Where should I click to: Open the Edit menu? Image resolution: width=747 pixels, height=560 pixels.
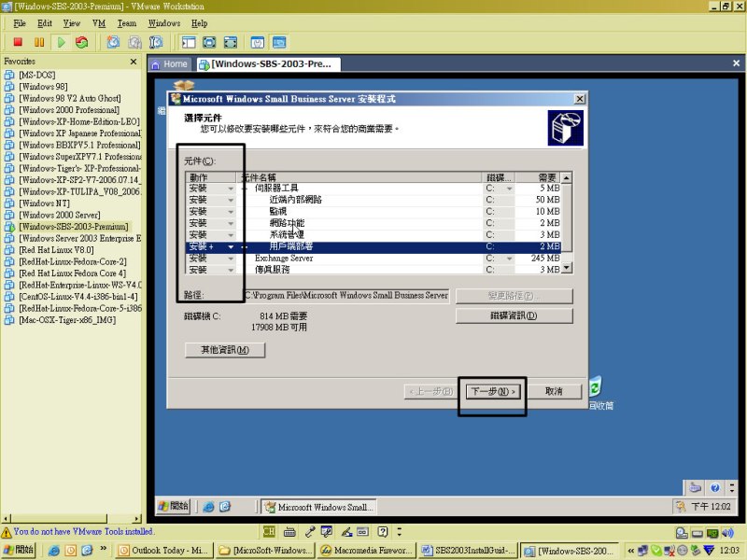click(45, 23)
